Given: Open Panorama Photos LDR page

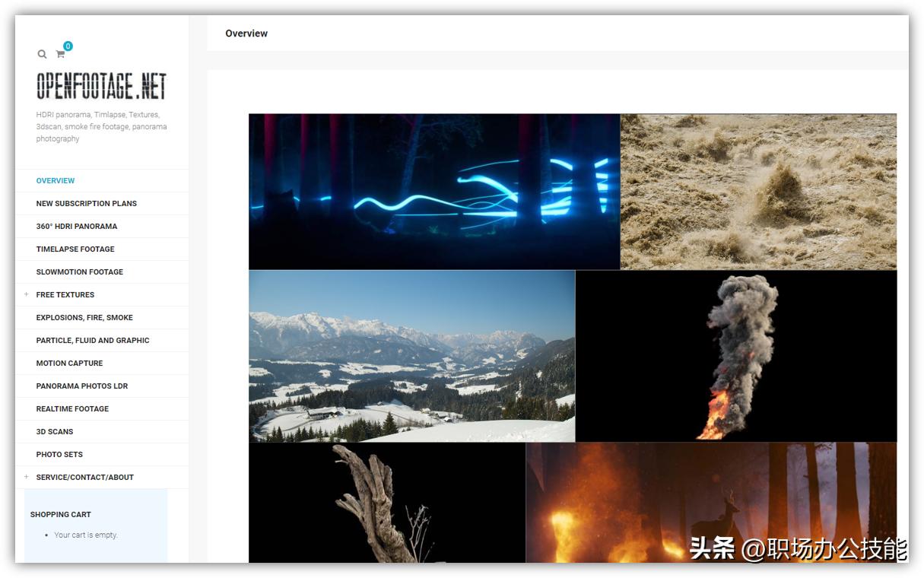Looking at the screenshot, I should [x=82, y=386].
